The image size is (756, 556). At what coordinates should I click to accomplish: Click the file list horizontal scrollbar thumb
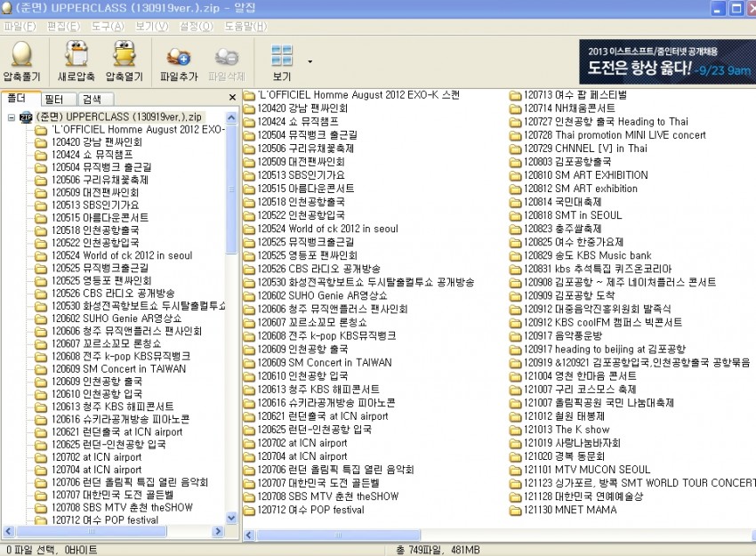pos(339,535)
